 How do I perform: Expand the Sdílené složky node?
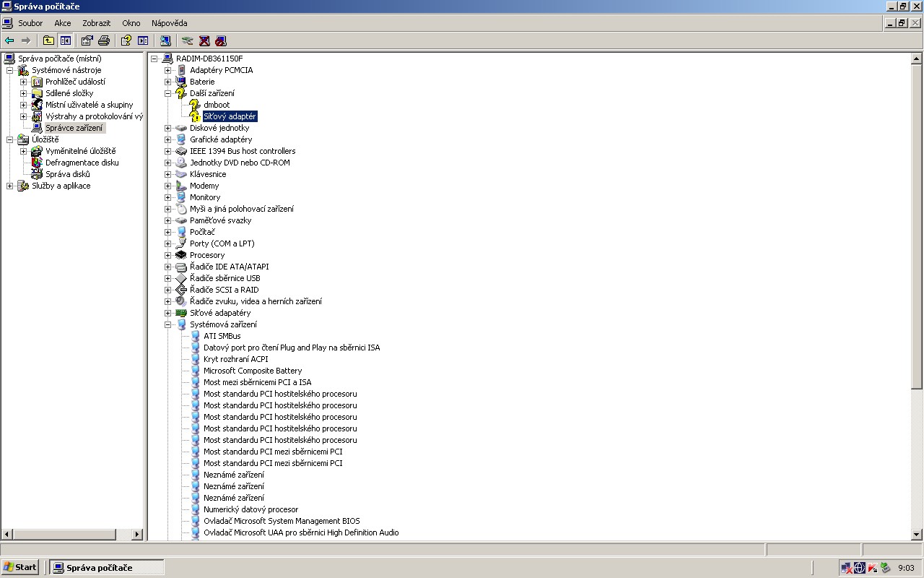pyautogui.click(x=24, y=93)
